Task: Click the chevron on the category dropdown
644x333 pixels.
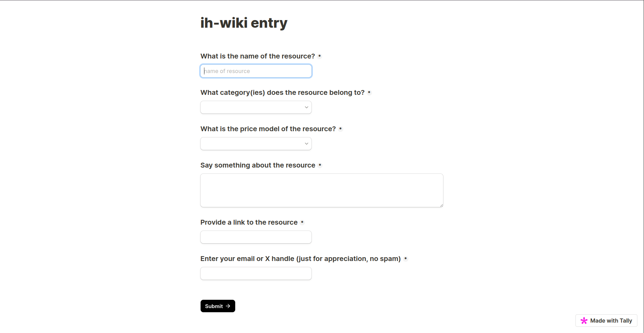Action: pyautogui.click(x=306, y=107)
